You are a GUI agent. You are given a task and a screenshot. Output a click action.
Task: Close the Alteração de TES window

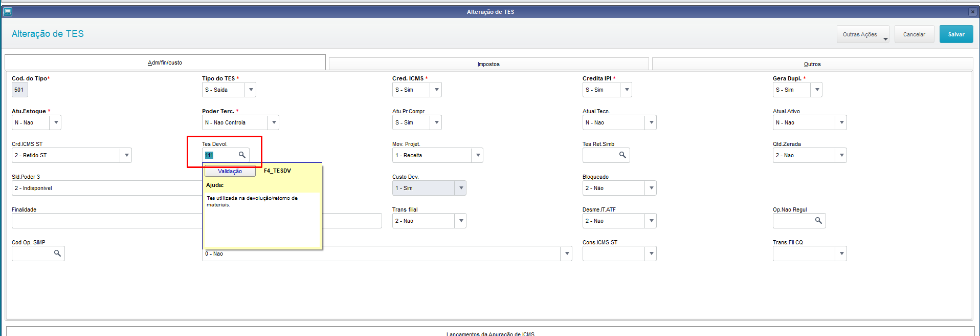[972, 12]
